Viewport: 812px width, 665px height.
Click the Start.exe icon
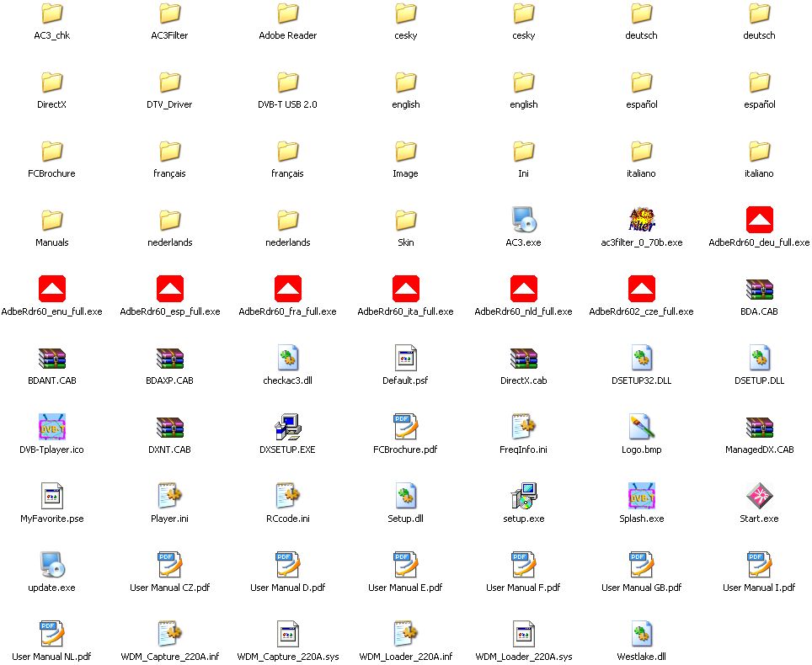click(759, 497)
